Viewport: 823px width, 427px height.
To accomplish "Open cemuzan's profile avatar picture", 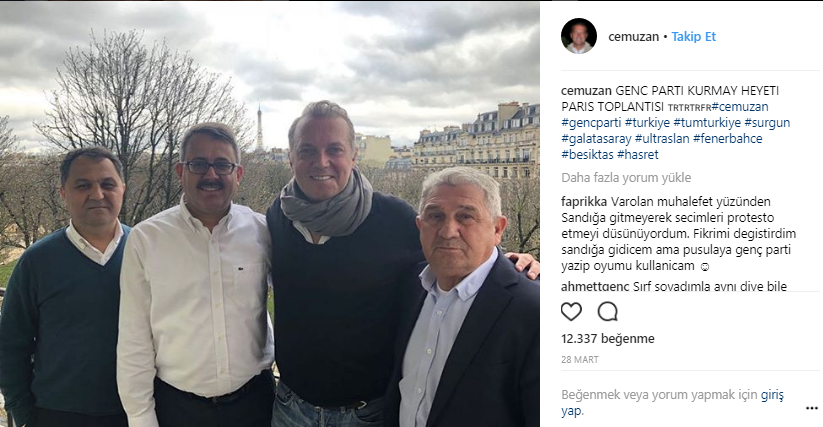I will click(579, 36).
